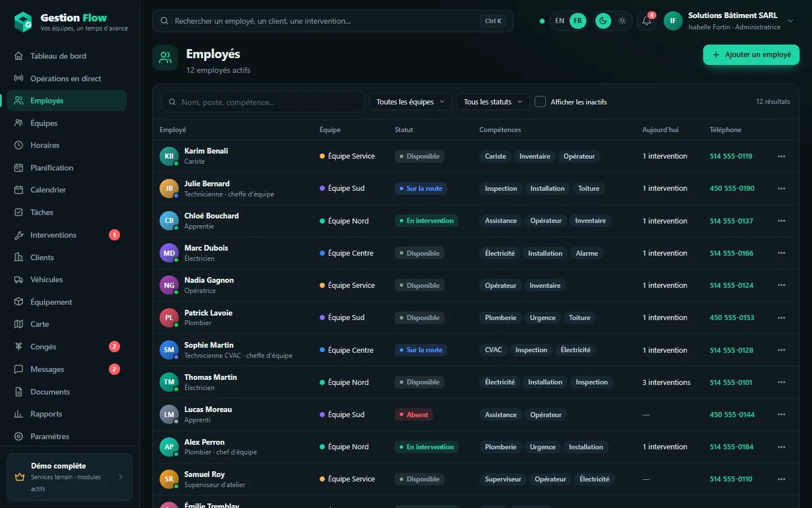The width and height of the screenshot is (812, 508).
Task: Open actions menu for Lucas Moreau
Action: (x=782, y=414)
